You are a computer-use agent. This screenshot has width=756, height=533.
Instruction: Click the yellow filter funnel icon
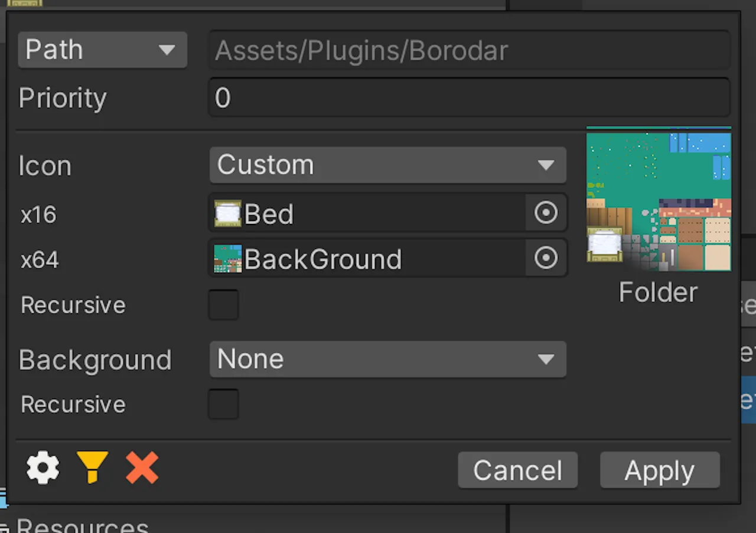(93, 467)
